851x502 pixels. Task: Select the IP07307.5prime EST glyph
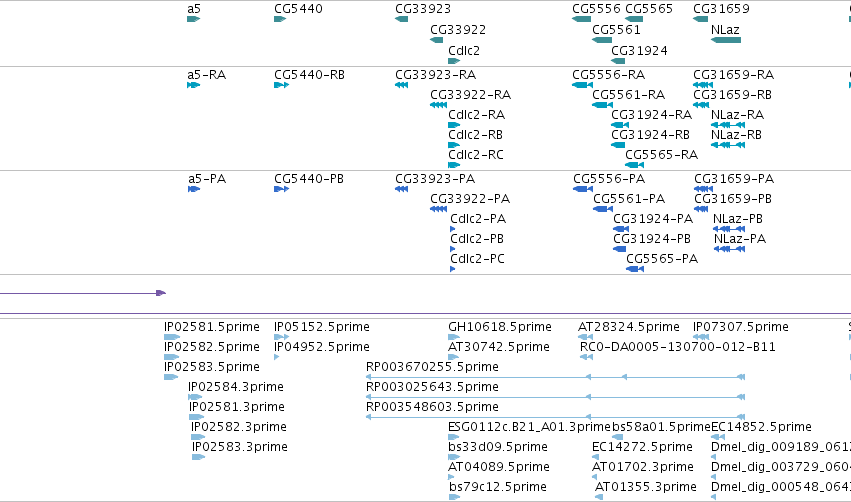pos(700,337)
